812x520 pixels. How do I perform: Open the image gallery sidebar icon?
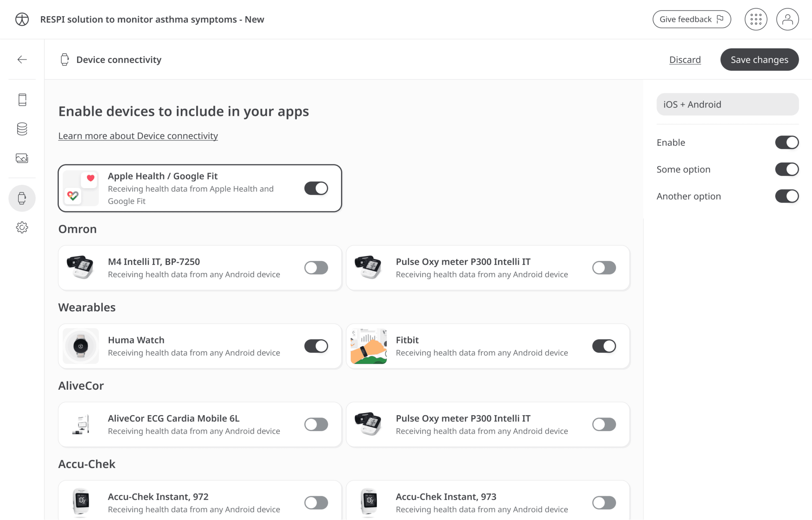[x=22, y=158]
